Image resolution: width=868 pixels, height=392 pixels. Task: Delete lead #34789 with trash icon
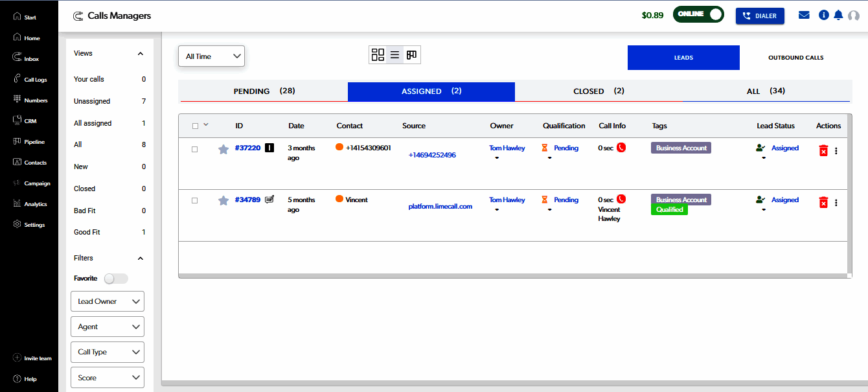pyautogui.click(x=823, y=202)
